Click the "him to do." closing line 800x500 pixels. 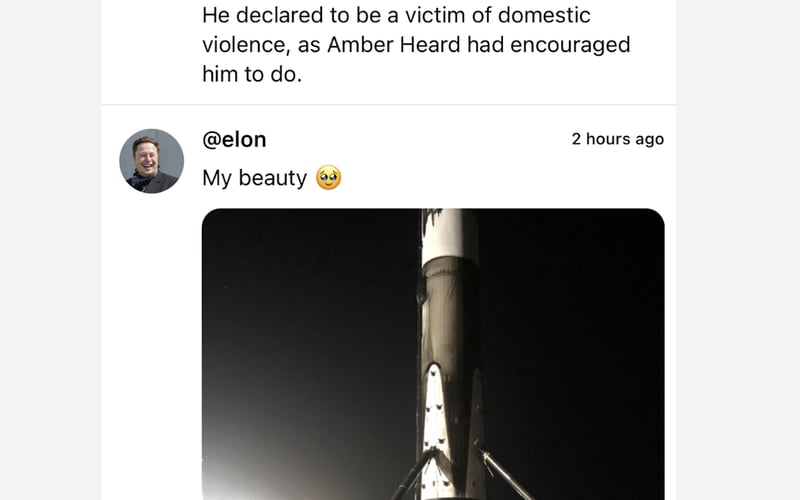coord(251,74)
